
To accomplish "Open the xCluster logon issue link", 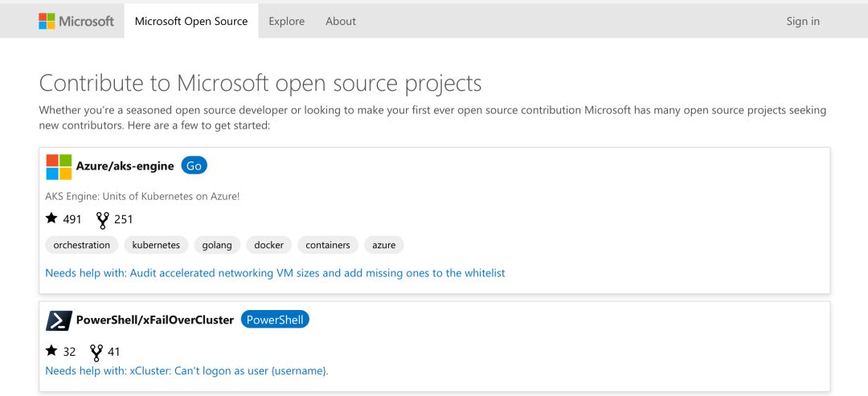I will tap(186, 370).
